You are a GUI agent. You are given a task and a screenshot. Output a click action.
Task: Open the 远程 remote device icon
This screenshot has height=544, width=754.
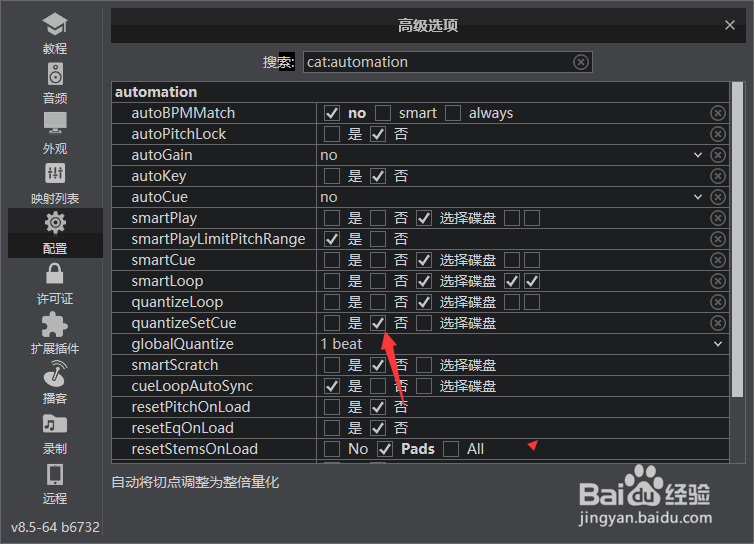click(55, 475)
